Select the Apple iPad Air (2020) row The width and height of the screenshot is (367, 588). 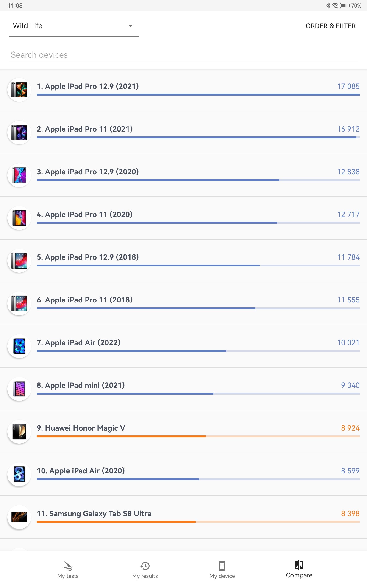tap(183, 474)
